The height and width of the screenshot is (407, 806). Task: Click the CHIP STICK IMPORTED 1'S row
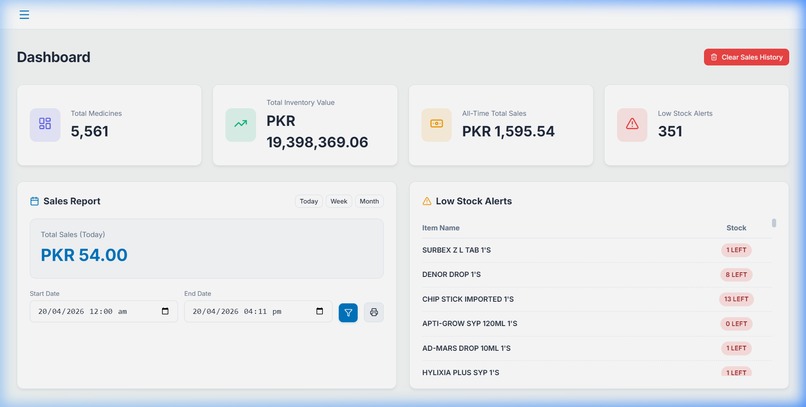point(597,299)
